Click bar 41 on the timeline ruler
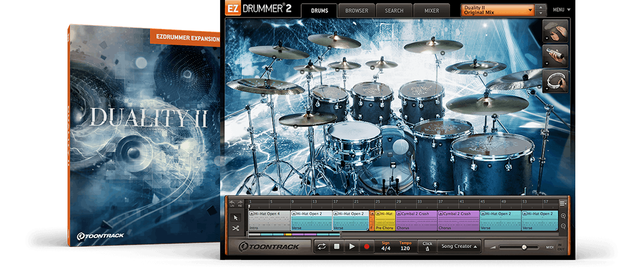The height and width of the screenshot is (277, 644). [x=461, y=202]
